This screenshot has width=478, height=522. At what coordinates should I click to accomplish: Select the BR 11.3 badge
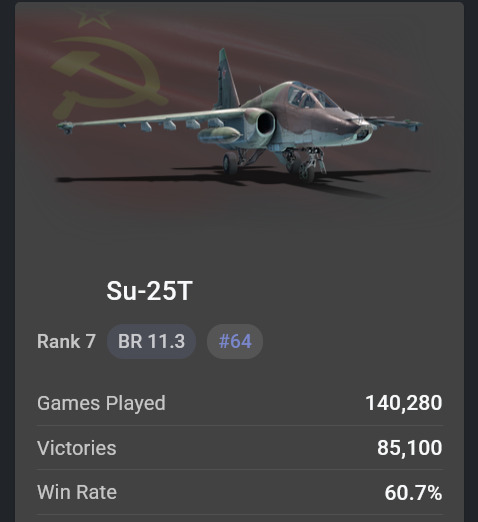pyautogui.click(x=151, y=341)
